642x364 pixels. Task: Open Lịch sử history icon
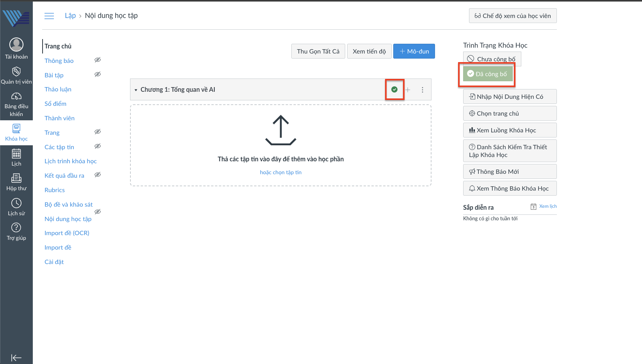[x=16, y=203]
